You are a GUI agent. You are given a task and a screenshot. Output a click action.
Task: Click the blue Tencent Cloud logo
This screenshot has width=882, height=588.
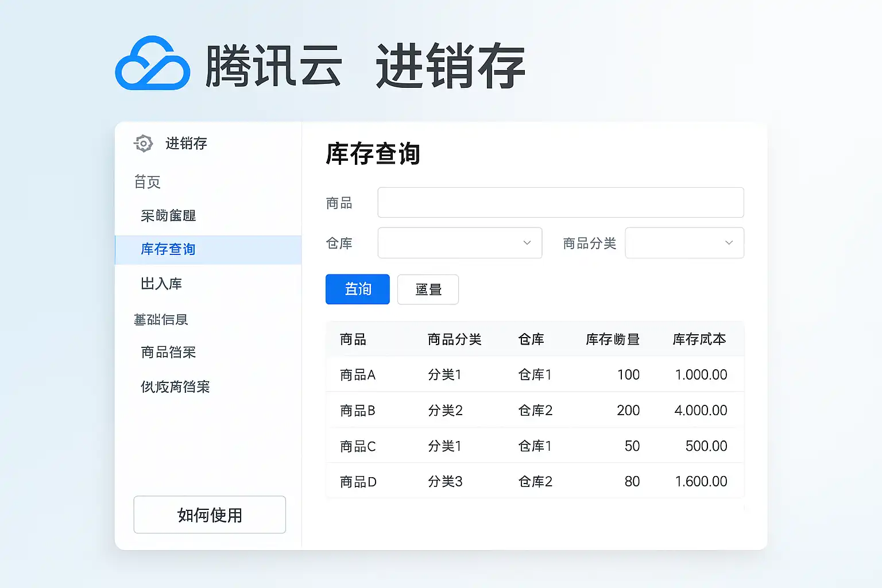tap(153, 63)
